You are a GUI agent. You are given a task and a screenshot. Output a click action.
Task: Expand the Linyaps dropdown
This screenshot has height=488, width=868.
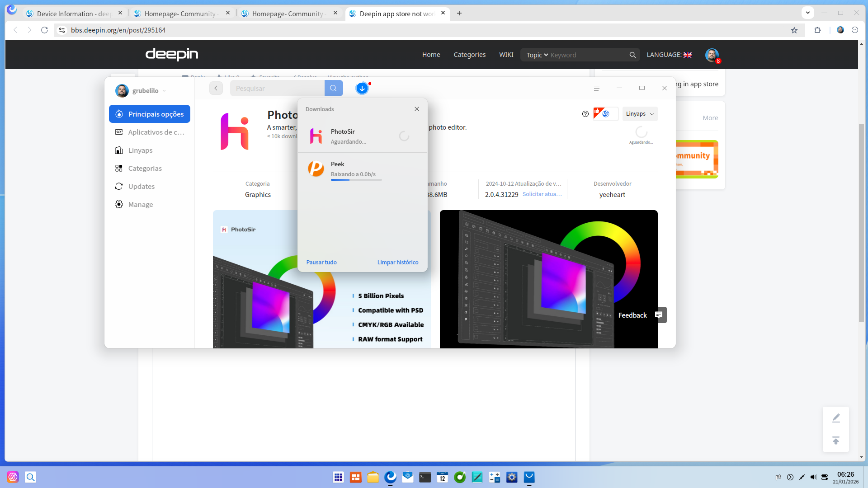tap(640, 114)
